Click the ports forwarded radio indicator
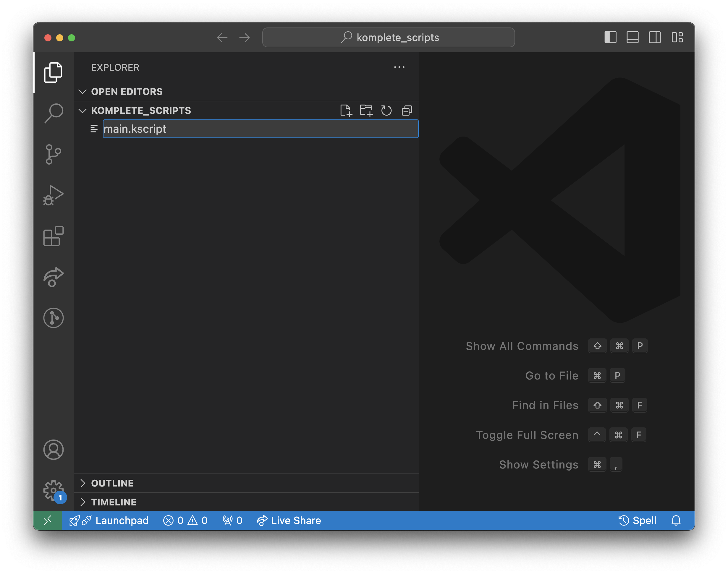Screen dimensions: 728x574 click(232, 520)
